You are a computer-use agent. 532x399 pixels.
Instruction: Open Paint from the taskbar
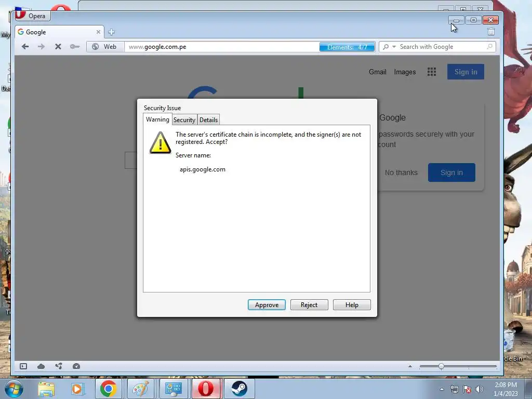click(140, 389)
